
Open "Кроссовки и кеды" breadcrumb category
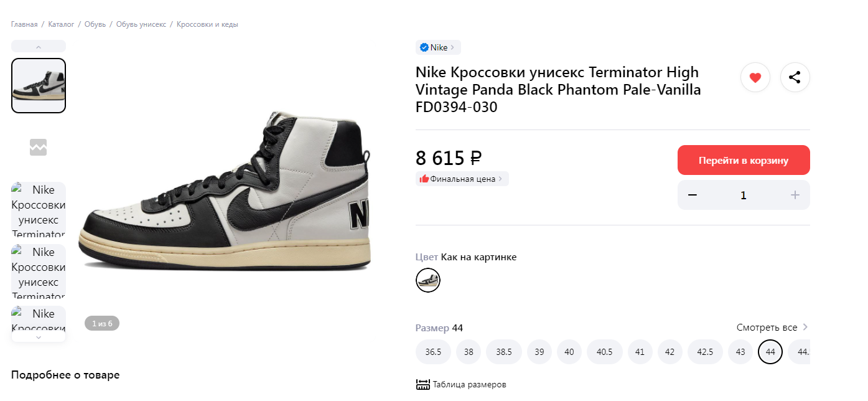pyautogui.click(x=207, y=24)
